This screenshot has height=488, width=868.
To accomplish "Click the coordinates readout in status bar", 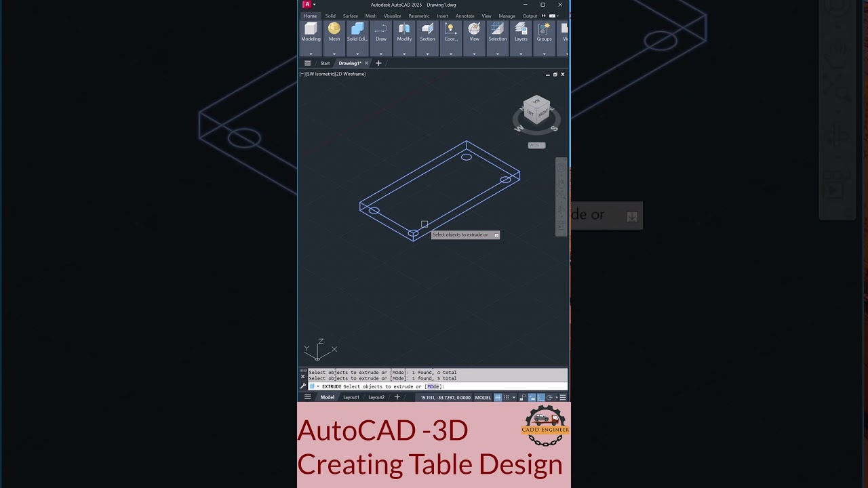I will 446,397.
